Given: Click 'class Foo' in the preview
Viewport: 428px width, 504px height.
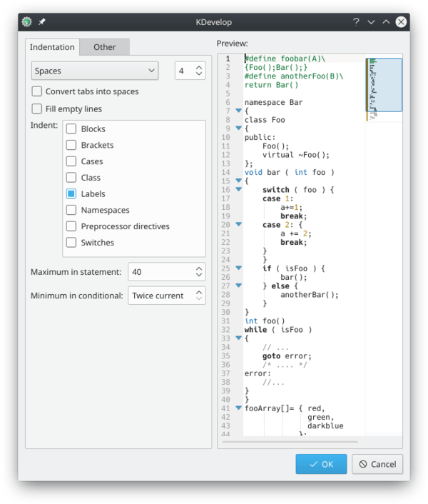Looking at the screenshot, I should 265,120.
